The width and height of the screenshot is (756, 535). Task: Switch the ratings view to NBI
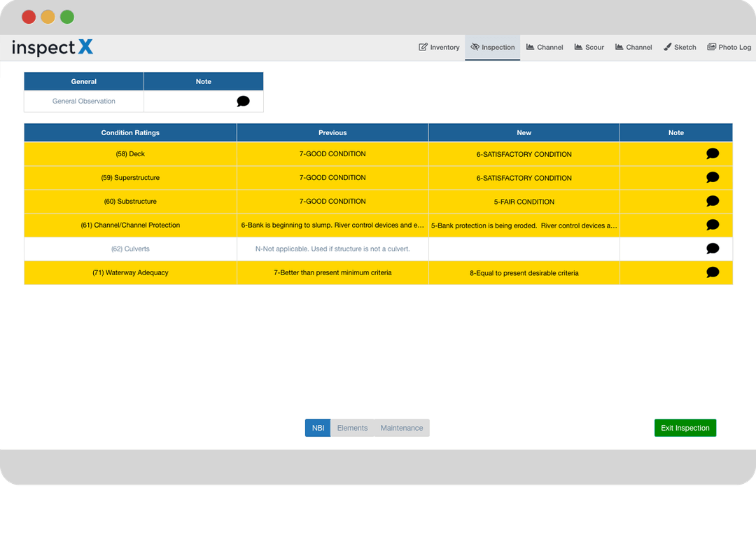pos(318,427)
